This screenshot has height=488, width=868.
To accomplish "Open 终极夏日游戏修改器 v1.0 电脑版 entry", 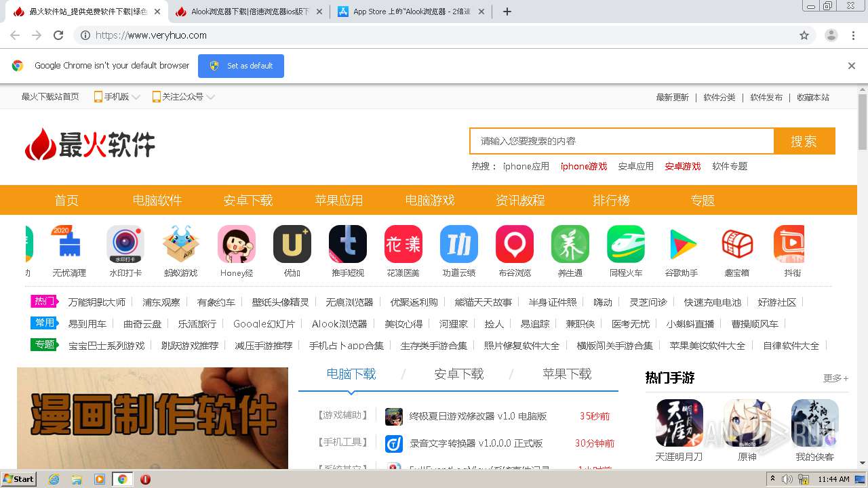I will click(x=478, y=416).
